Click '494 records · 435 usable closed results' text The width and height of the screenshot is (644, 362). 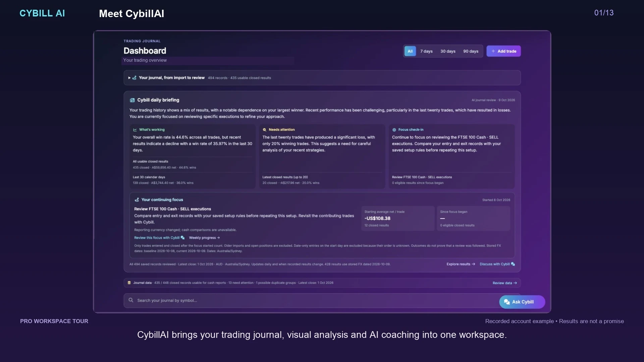coord(239,78)
